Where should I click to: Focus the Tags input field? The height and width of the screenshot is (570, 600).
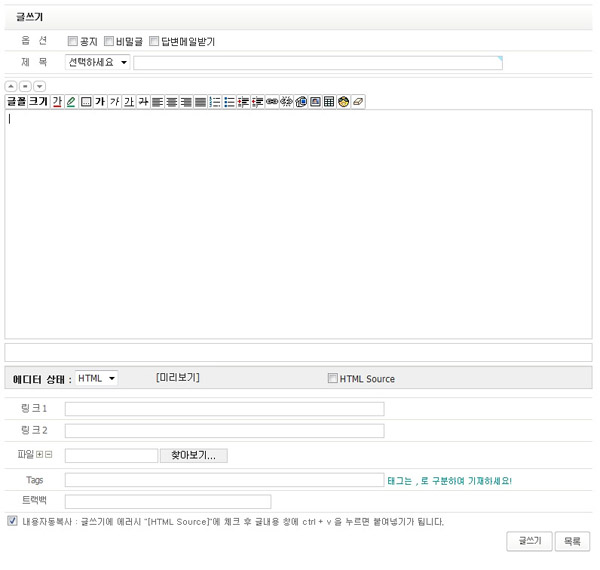pyautogui.click(x=225, y=480)
